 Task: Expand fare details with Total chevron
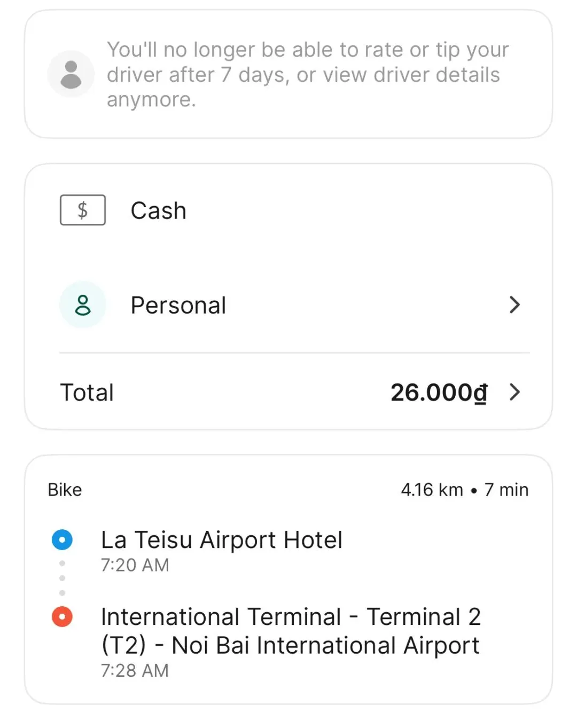514,392
